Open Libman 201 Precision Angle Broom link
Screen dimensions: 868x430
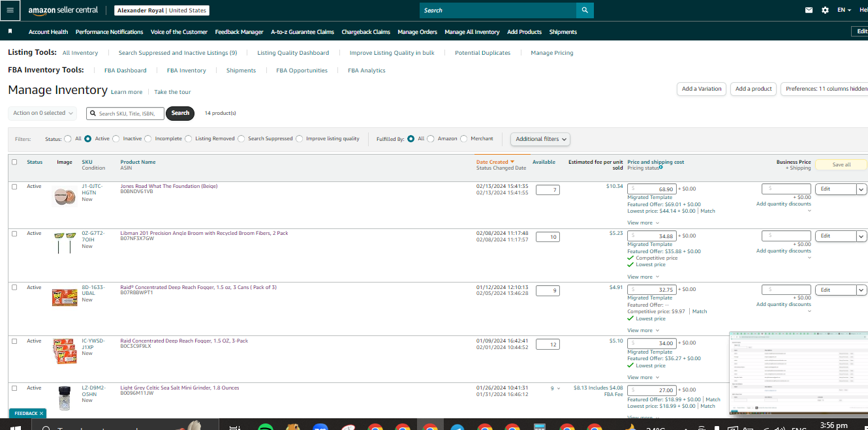point(204,233)
